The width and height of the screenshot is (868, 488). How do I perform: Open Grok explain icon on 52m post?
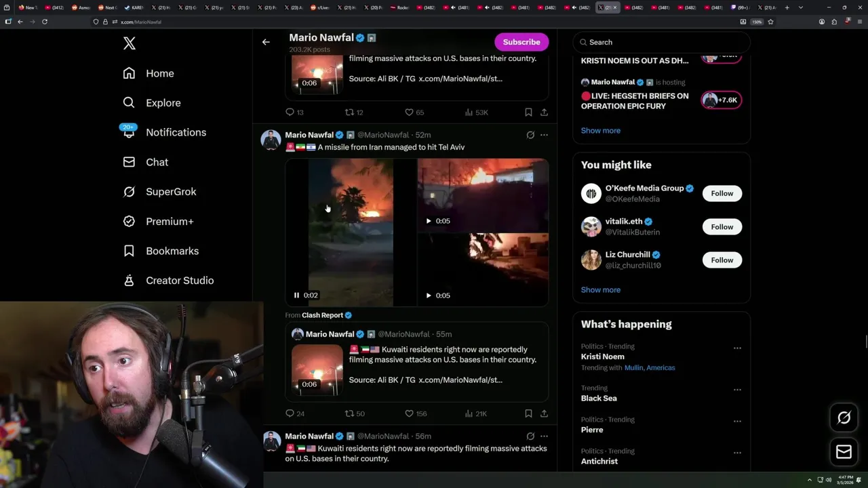530,135
